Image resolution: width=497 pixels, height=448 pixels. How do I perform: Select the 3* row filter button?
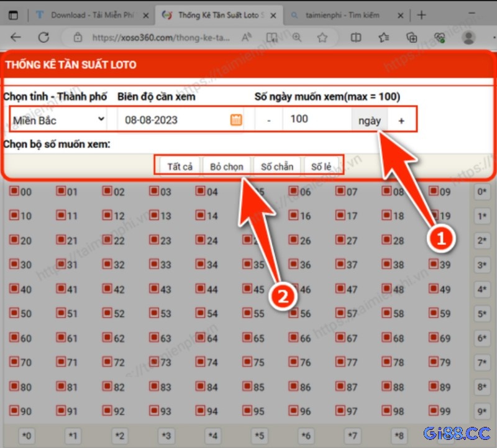point(482,265)
